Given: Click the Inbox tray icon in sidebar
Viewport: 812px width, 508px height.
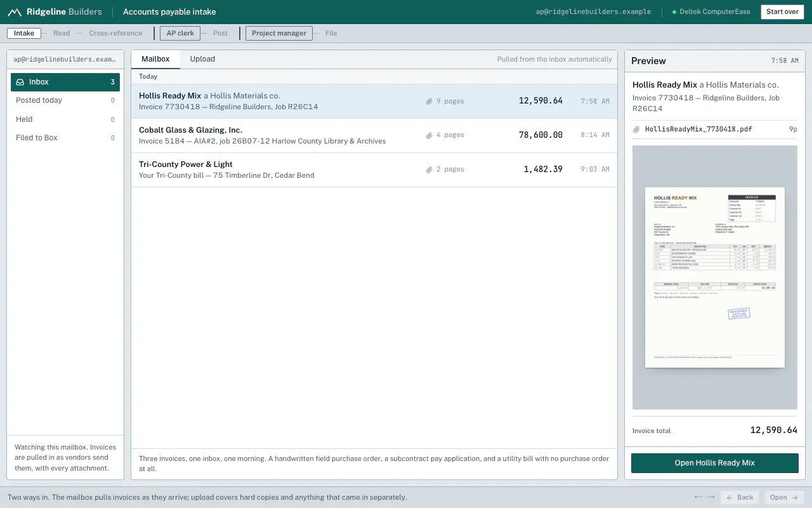Looking at the screenshot, I should coord(20,82).
